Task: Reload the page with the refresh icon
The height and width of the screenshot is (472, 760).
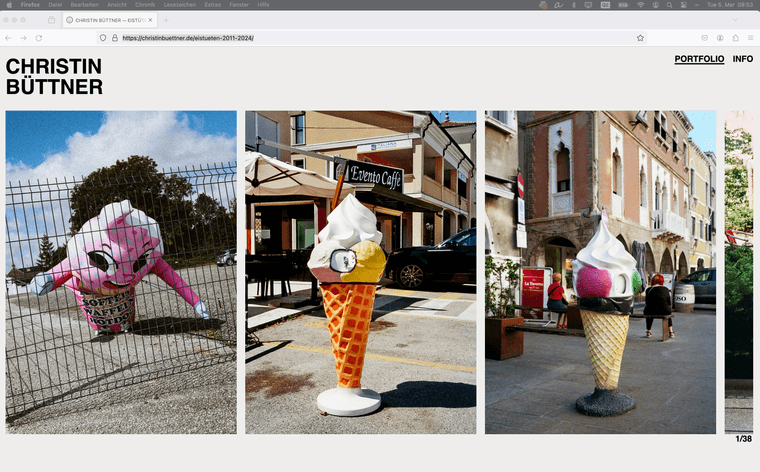Action: pos(39,38)
